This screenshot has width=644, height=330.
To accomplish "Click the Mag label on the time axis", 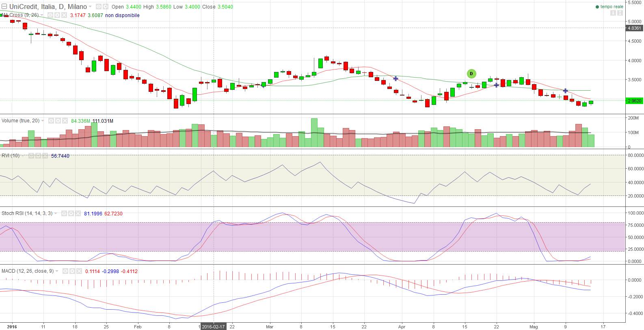I will (535, 326).
